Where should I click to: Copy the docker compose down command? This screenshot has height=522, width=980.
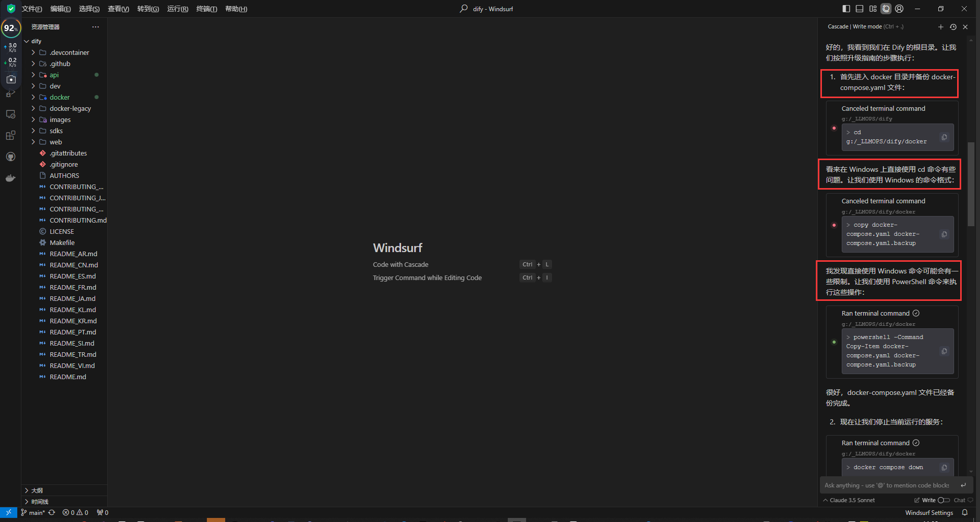coord(944,468)
